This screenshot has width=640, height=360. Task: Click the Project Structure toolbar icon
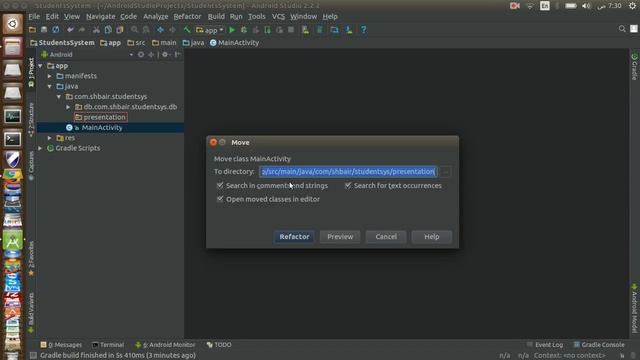[x=334, y=30]
